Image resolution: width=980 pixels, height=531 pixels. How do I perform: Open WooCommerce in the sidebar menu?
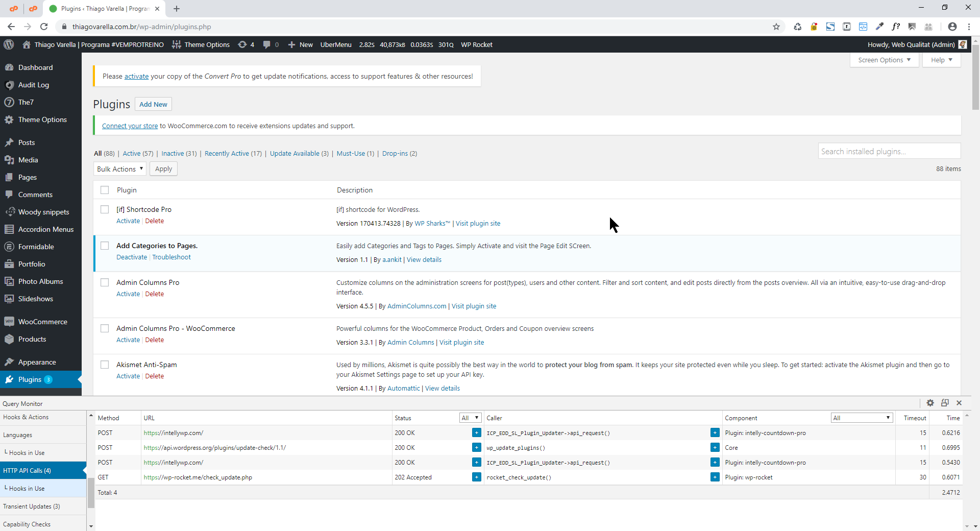click(42, 322)
